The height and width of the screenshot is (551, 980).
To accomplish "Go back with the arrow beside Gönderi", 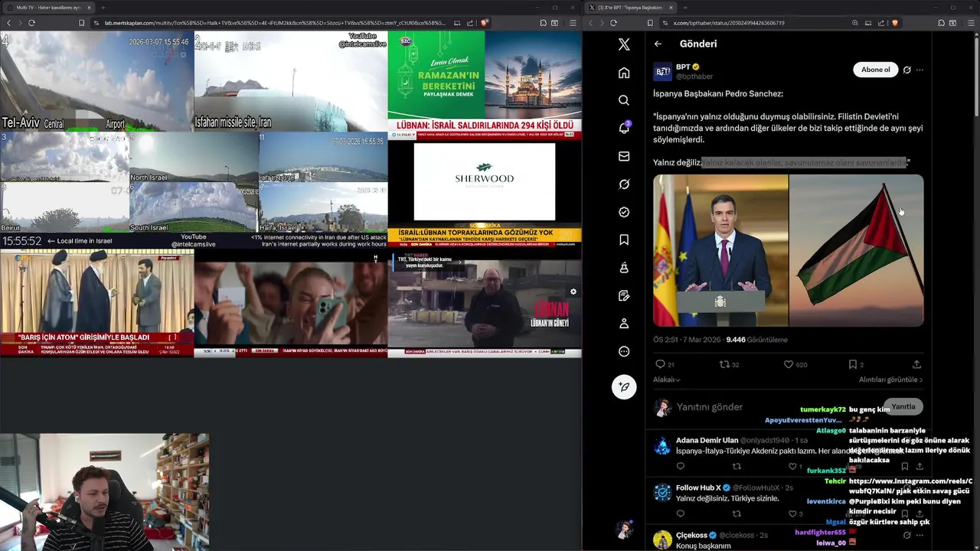I will point(658,44).
